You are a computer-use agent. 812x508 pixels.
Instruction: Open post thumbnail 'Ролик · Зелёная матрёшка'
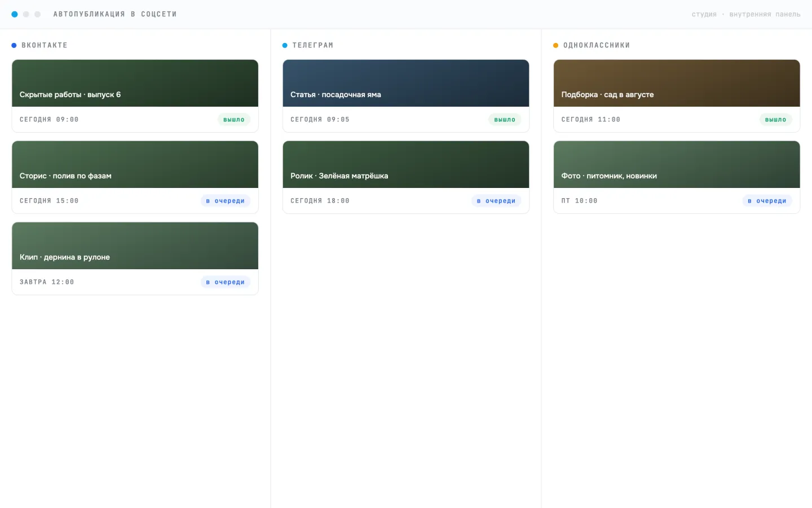[x=406, y=164]
